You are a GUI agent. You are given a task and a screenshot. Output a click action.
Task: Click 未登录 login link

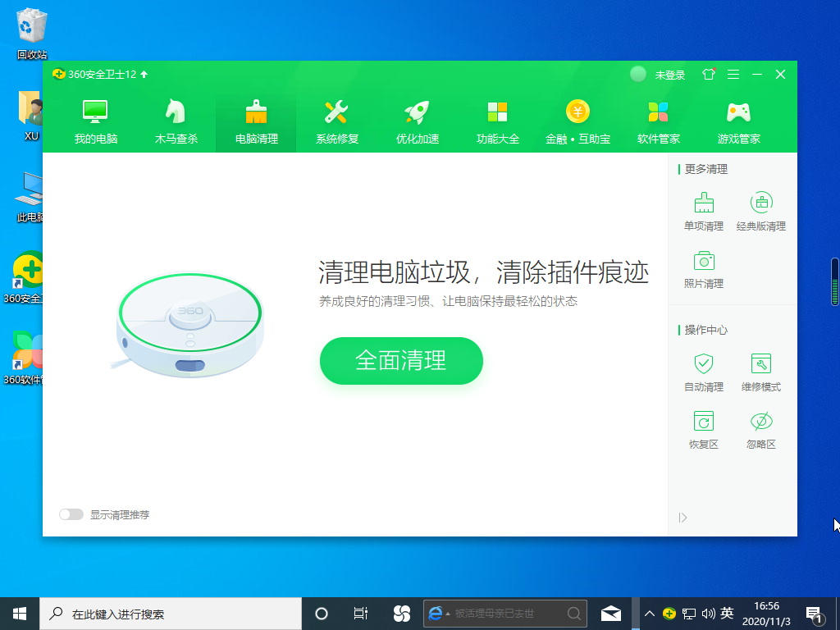click(x=669, y=75)
